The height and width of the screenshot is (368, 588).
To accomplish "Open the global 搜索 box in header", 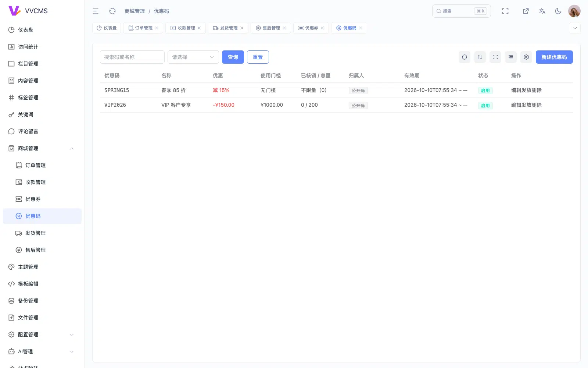I will pyautogui.click(x=462, y=11).
